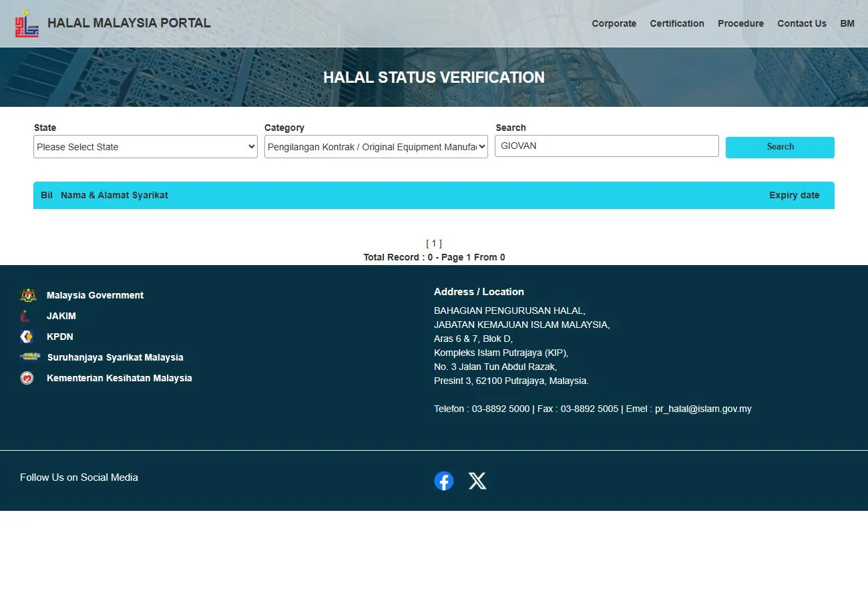The height and width of the screenshot is (601, 868).
Task: Click the KPDN logo icon
Action: point(26,337)
